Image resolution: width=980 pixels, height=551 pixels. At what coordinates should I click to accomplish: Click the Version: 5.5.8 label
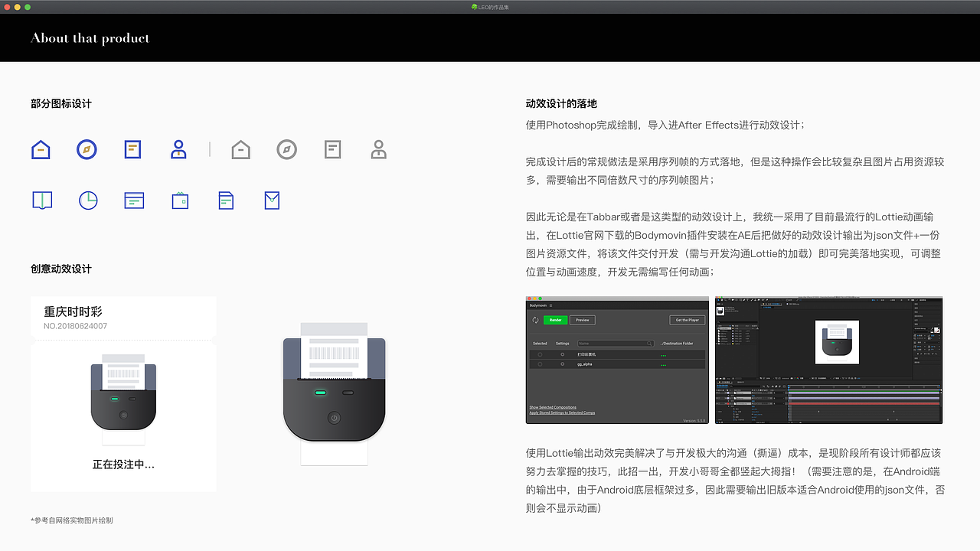(694, 421)
